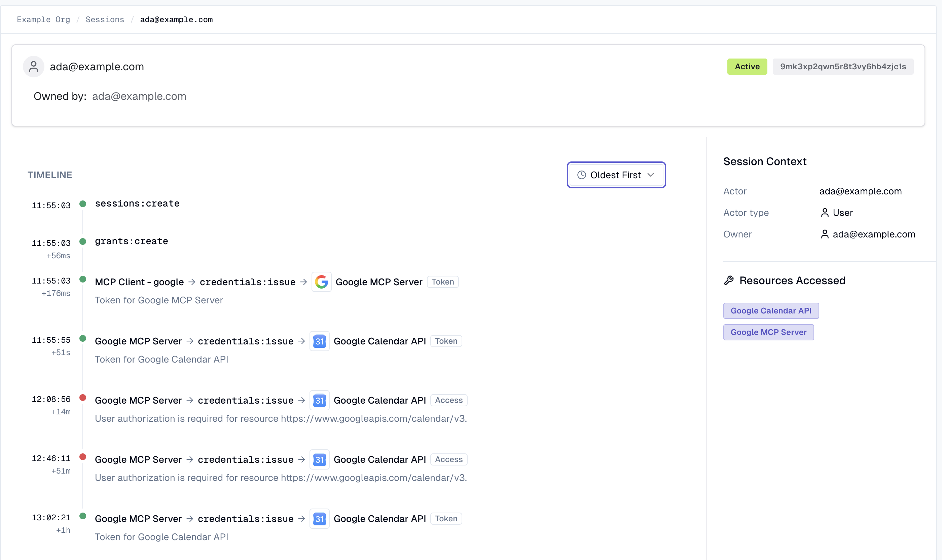Screen dimensions: 942x560
Task: Click 'Google MCP Server' source in 13:02:21 event
Action: pos(138,519)
